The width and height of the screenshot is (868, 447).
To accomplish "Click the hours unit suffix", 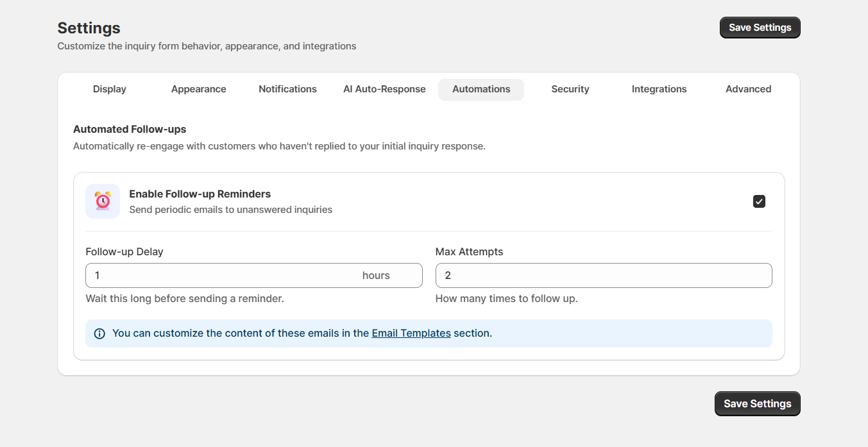I will pyautogui.click(x=376, y=276).
